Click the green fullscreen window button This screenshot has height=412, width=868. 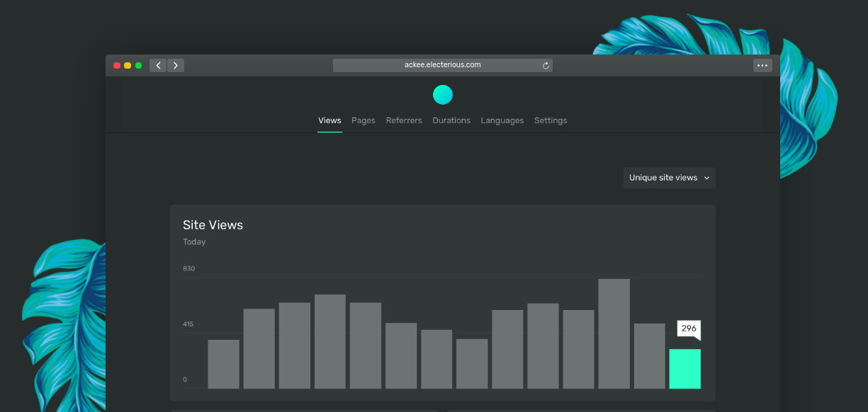[139, 65]
